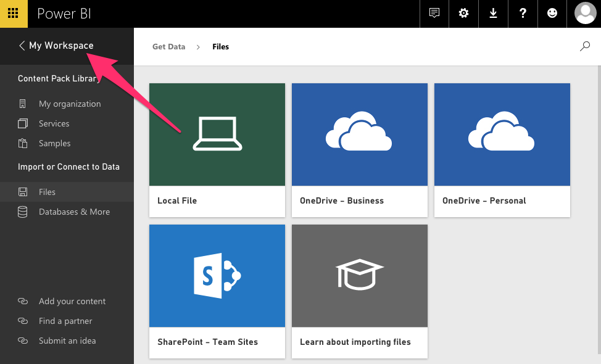This screenshot has height=364, width=601.
Task: Collapse My Workspace using the back chevron
Action: (22, 46)
